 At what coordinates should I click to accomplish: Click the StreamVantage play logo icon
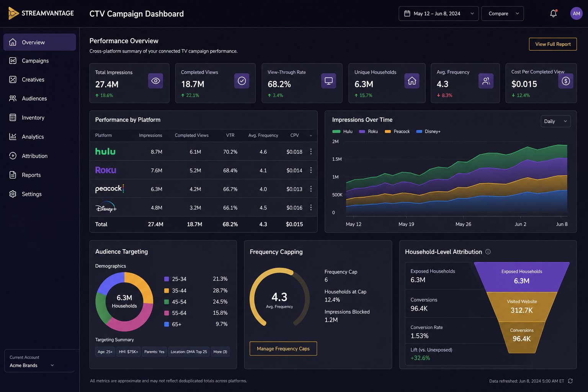(x=13, y=13)
